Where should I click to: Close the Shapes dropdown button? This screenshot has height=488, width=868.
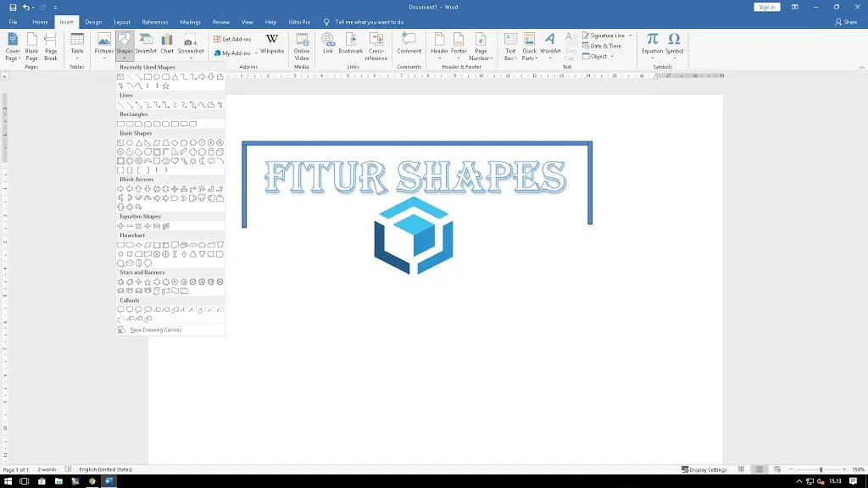pyautogui.click(x=125, y=47)
